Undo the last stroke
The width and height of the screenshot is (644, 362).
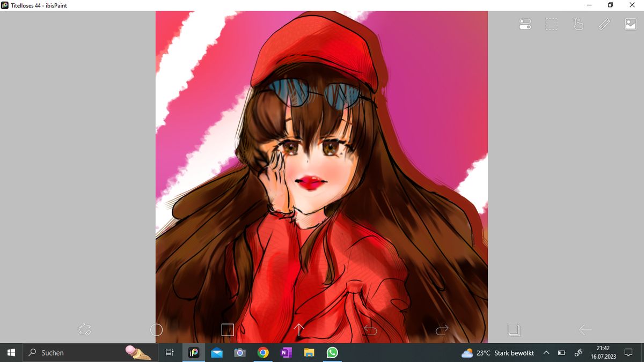point(370,329)
